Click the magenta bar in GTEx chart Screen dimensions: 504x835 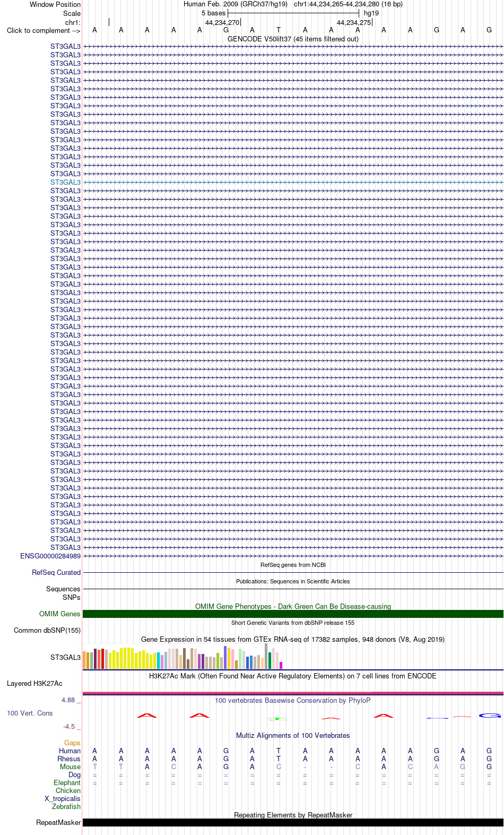click(281, 665)
